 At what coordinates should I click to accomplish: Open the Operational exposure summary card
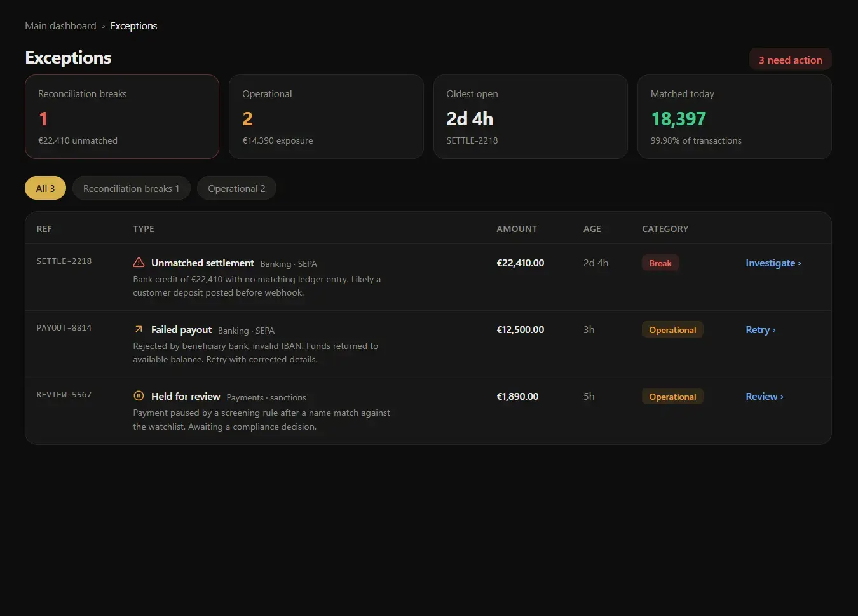[x=326, y=117]
